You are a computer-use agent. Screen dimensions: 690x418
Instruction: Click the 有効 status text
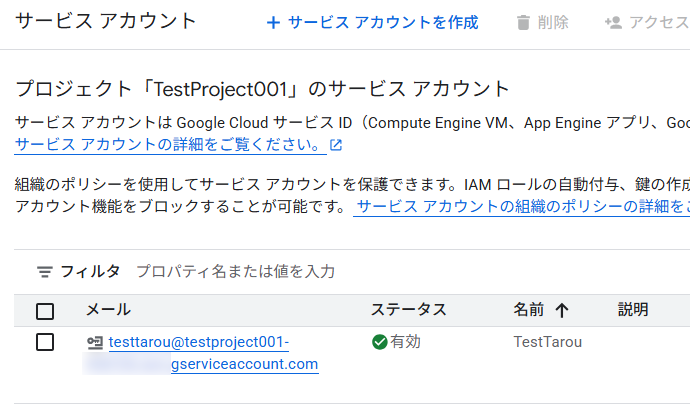[406, 342]
